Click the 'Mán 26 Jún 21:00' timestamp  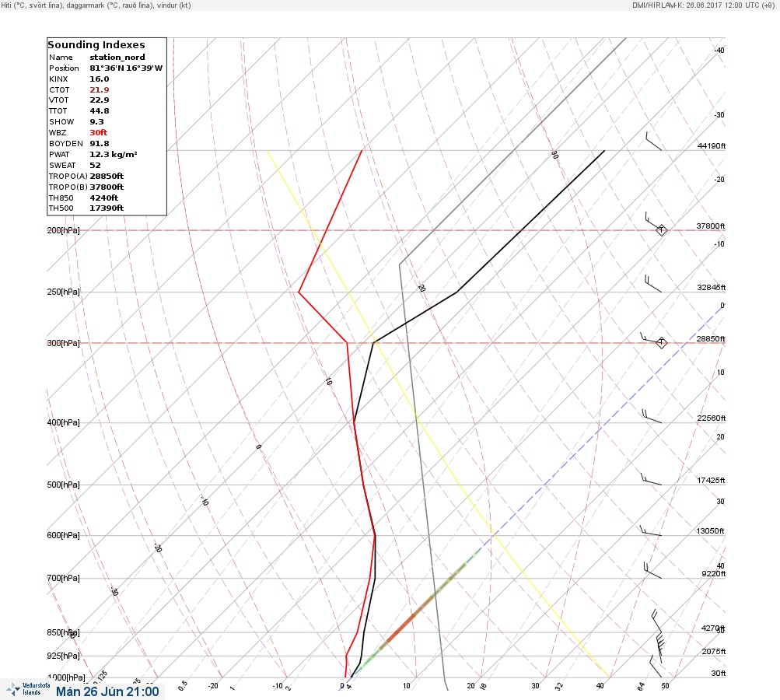[107, 691]
